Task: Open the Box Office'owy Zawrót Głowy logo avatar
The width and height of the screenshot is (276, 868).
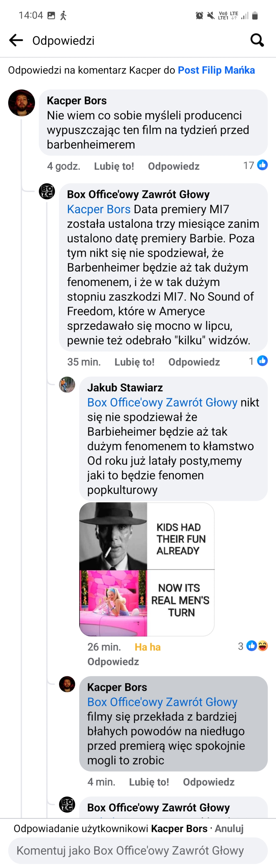Action: (x=47, y=191)
